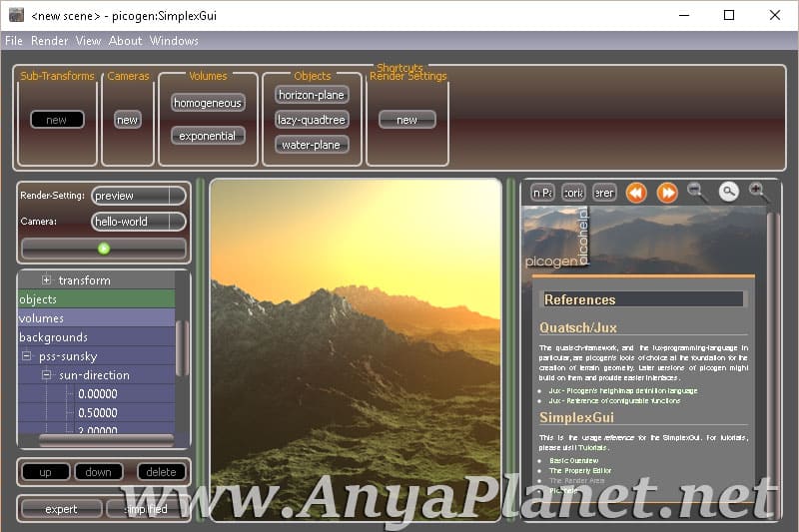The image size is (799, 532).
Task: Open the File menu
Action: (14, 41)
